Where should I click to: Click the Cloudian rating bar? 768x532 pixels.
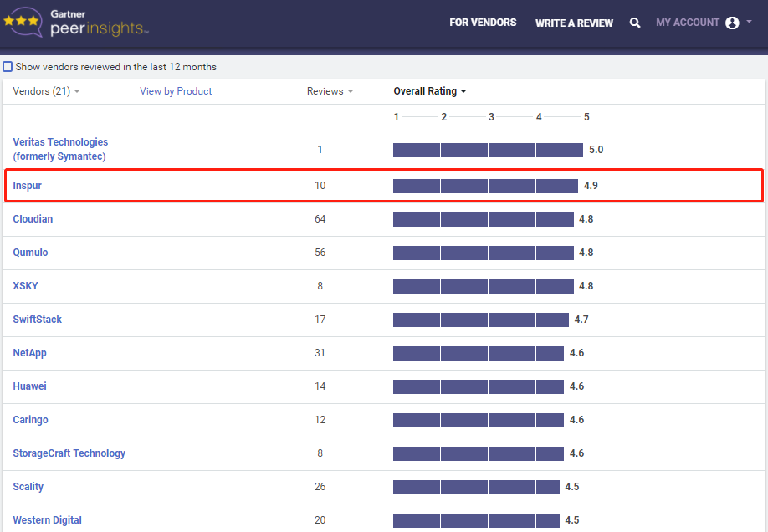click(x=484, y=219)
